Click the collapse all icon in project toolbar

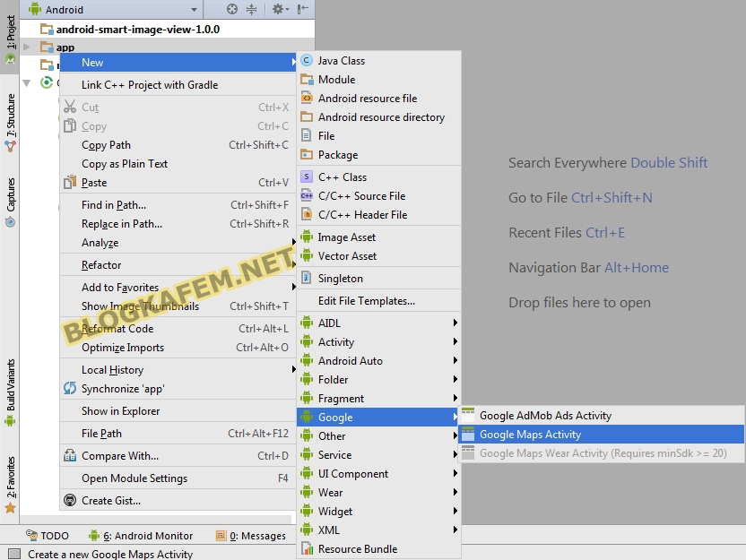point(251,9)
